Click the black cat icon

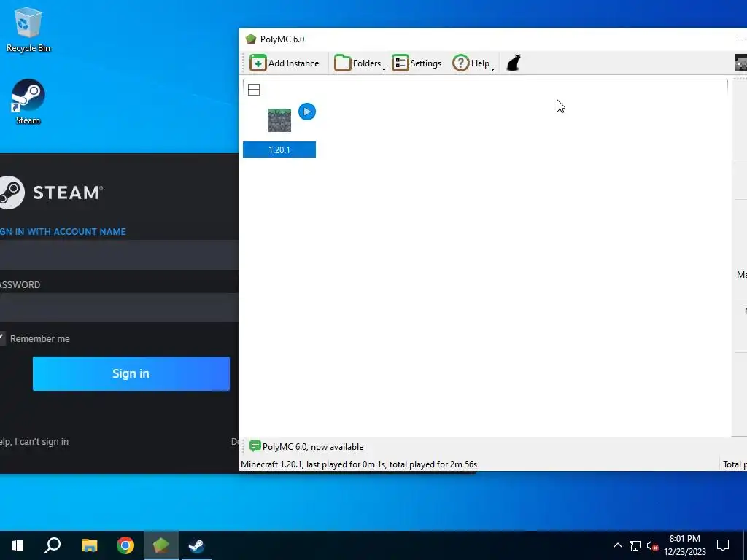click(x=513, y=63)
